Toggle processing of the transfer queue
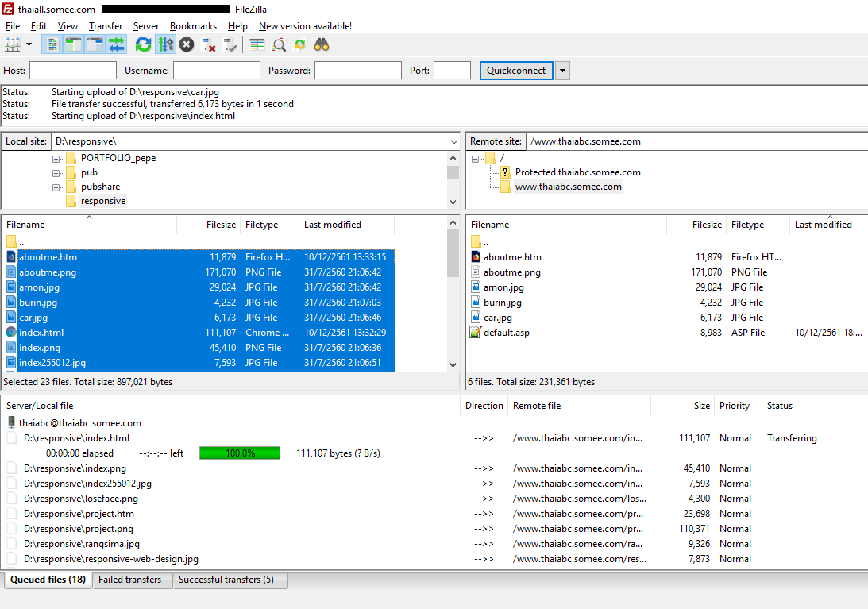 165,44
